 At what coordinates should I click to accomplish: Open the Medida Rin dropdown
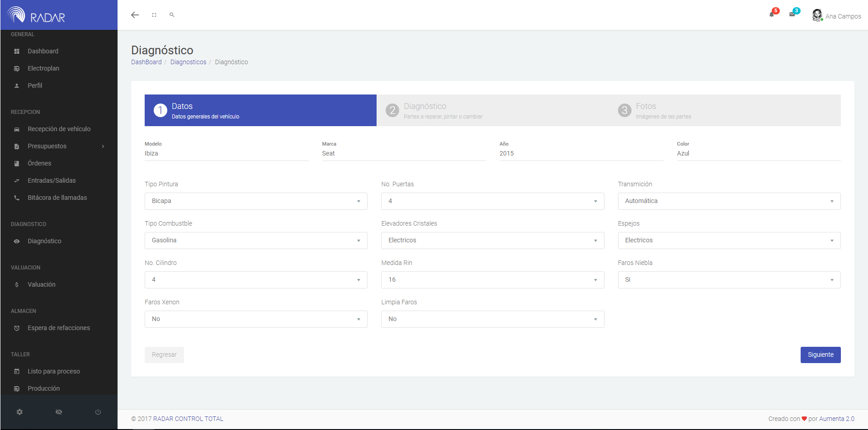(492, 280)
